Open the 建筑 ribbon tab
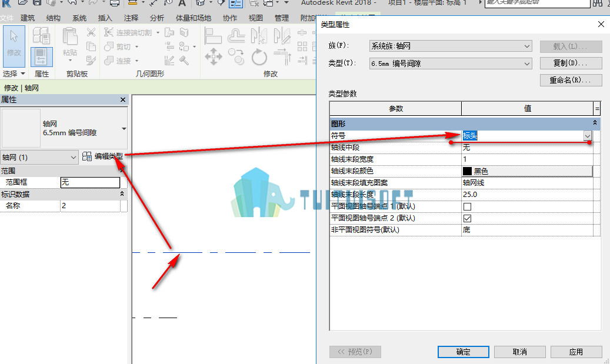The width and height of the screenshot is (610, 364). [x=27, y=18]
